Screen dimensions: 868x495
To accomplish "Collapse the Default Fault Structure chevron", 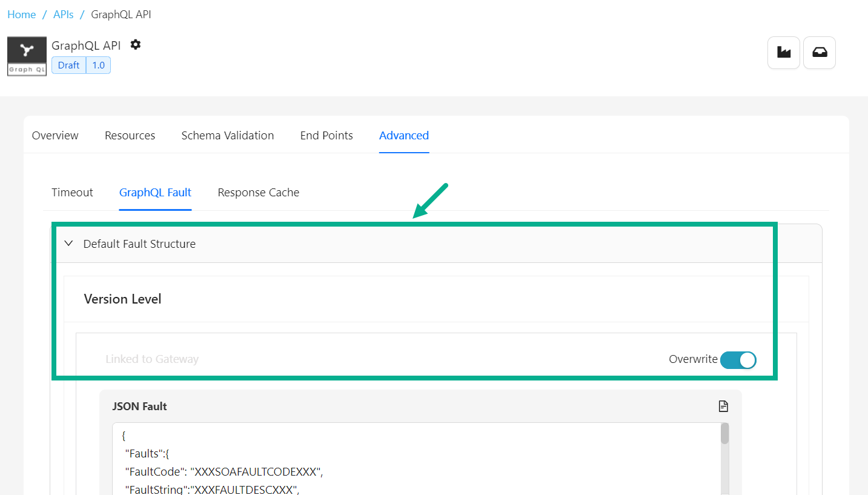I will [69, 244].
